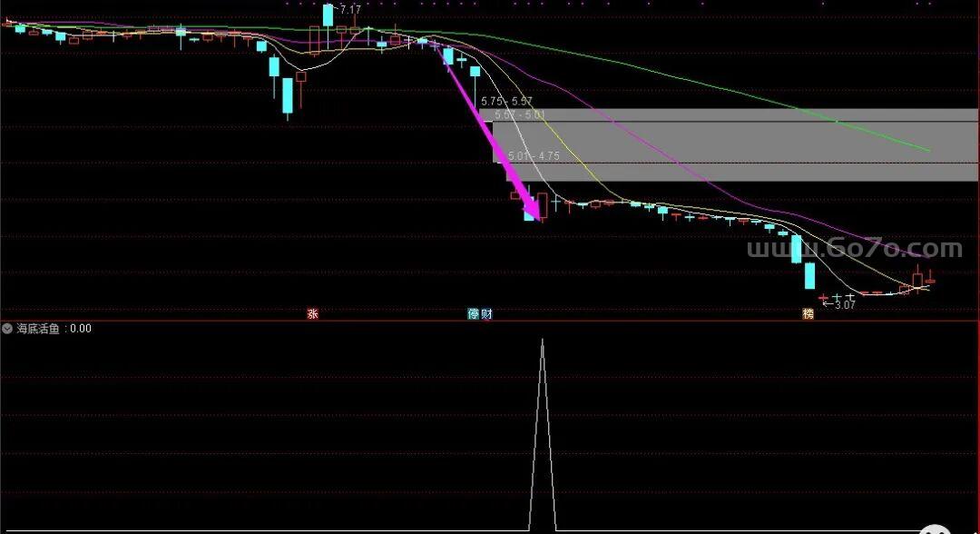Click the 财 event marker icon
The image size is (980, 534).
(486, 314)
